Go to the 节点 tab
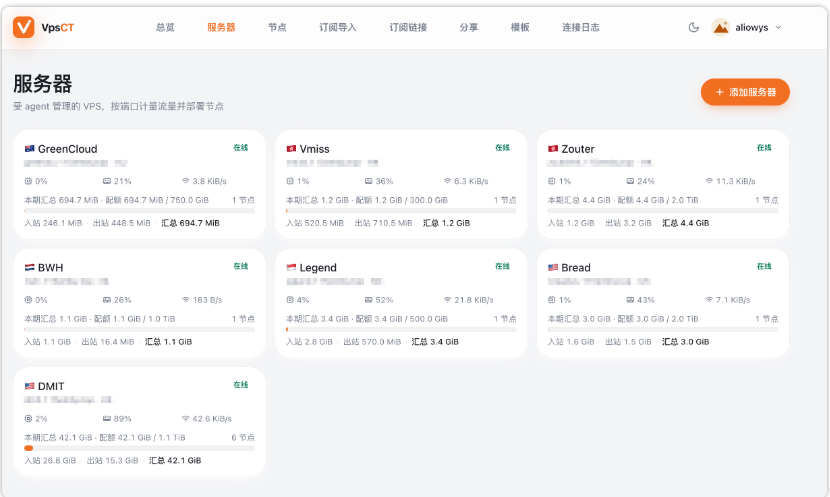The image size is (830, 497). click(277, 28)
